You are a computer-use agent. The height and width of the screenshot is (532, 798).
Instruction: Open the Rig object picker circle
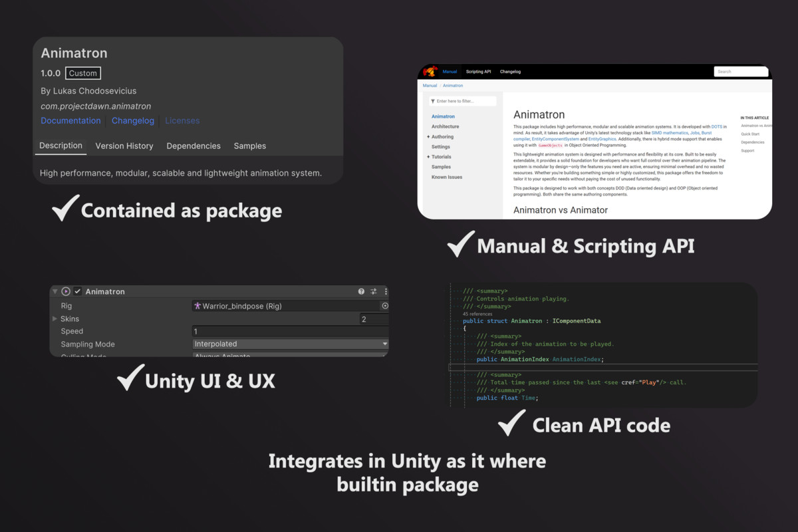(x=384, y=306)
